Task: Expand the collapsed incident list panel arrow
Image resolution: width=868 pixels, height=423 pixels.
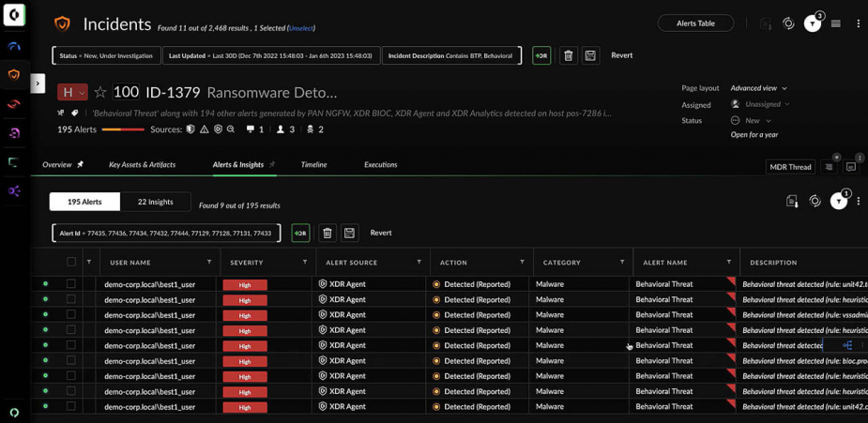Action: coord(38,83)
